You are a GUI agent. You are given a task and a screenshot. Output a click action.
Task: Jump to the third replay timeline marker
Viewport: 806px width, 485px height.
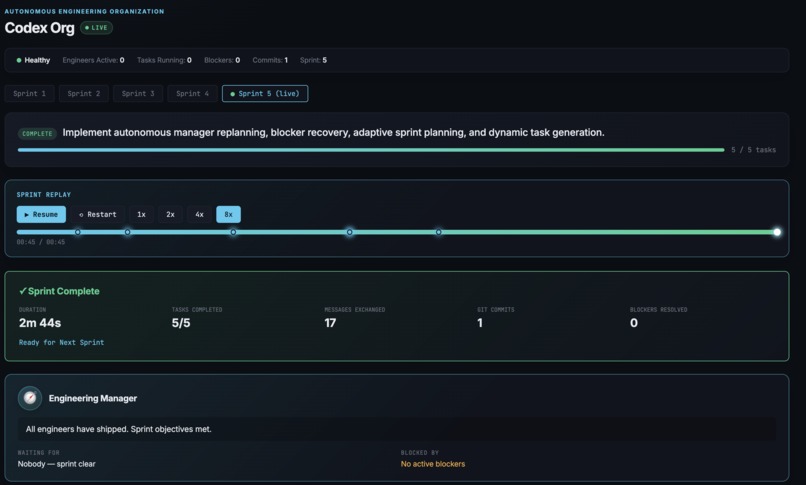coord(233,232)
